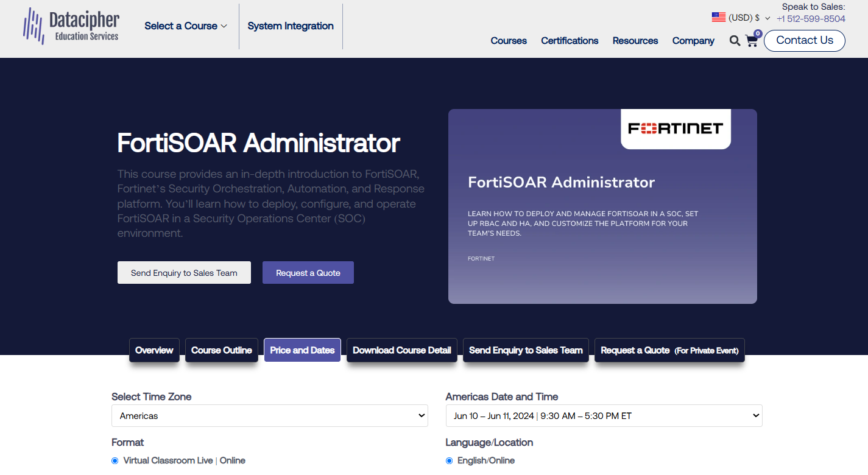Click the Datacipher Education Services logo

coord(71,26)
